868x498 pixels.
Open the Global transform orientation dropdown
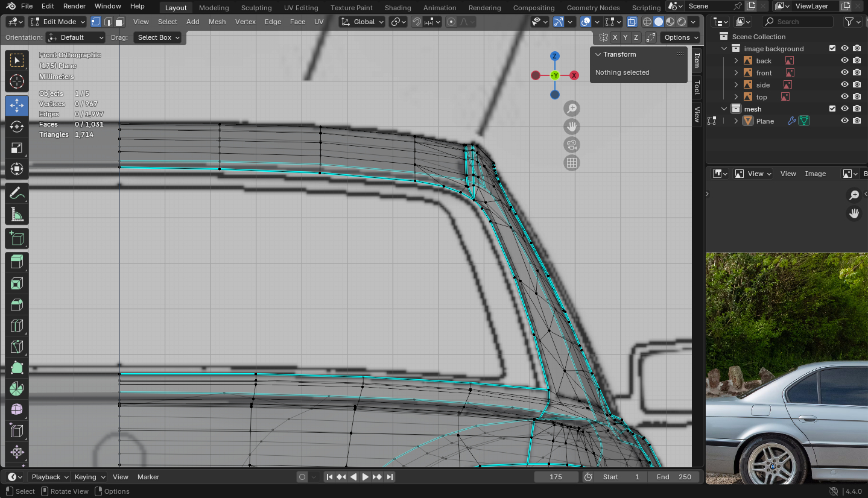coord(362,22)
